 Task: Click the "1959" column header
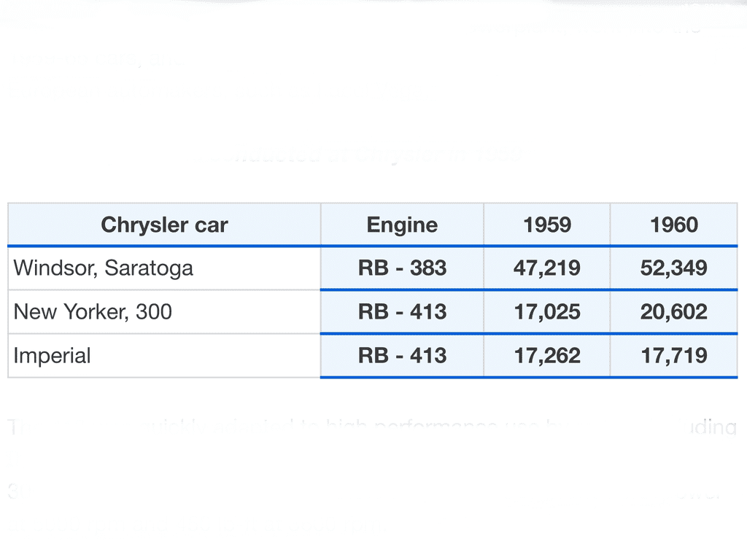coord(546,225)
